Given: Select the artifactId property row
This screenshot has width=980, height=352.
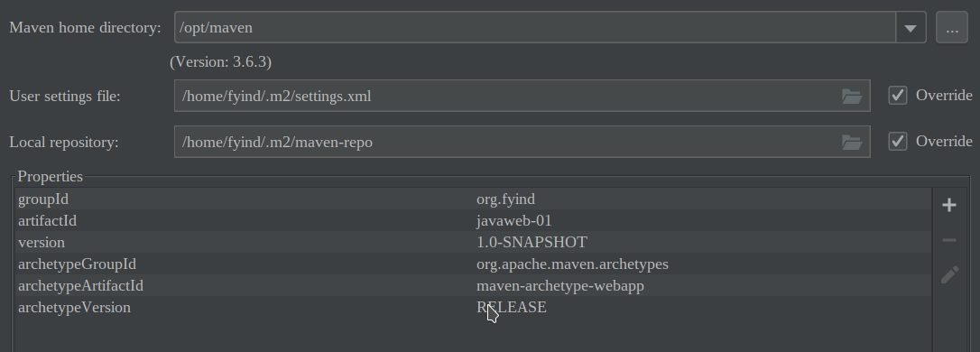Looking at the screenshot, I should pyautogui.click(x=473, y=221).
